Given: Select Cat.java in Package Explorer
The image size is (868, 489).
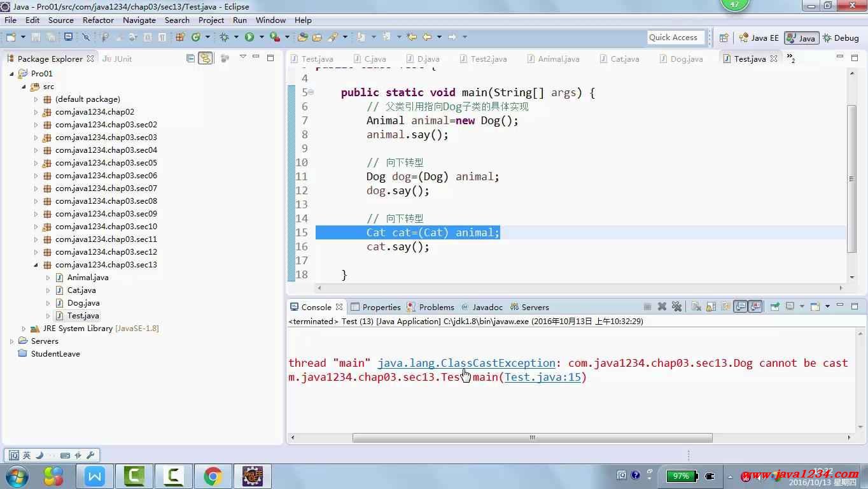Looking at the screenshot, I should pyautogui.click(x=81, y=290).
